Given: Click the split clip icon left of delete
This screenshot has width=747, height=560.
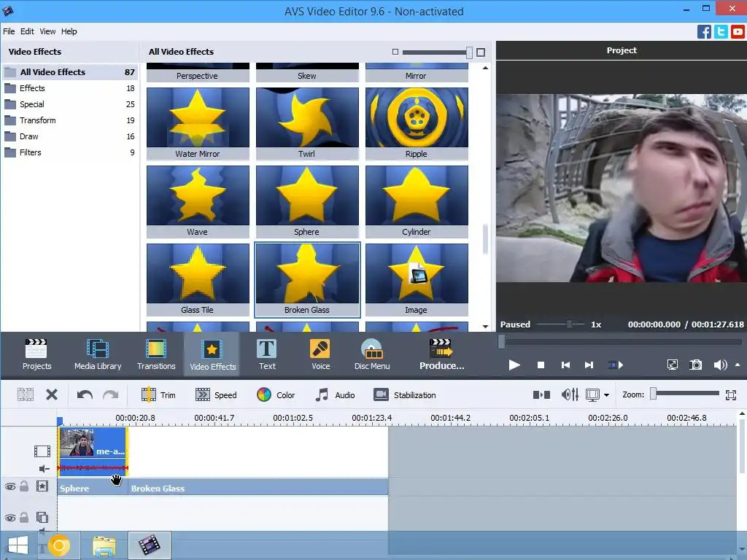Looking at the screenshot, I should tap(26, 394).
